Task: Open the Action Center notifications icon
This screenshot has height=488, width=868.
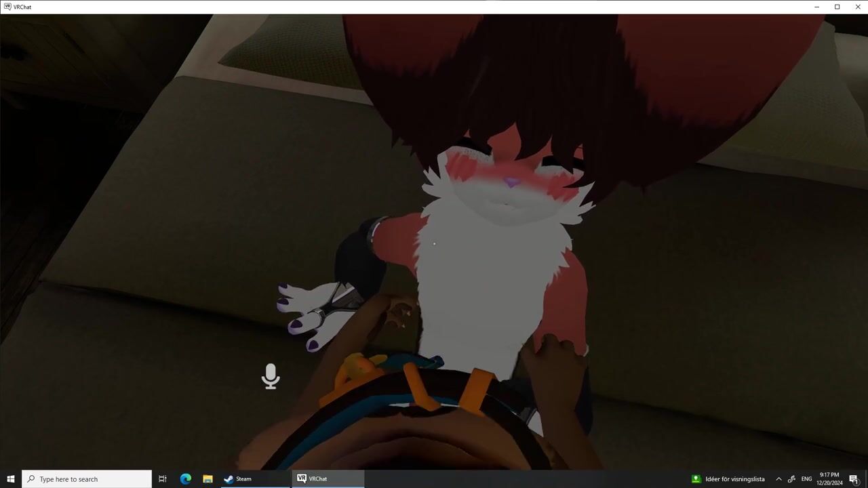Action: point(854,479)
